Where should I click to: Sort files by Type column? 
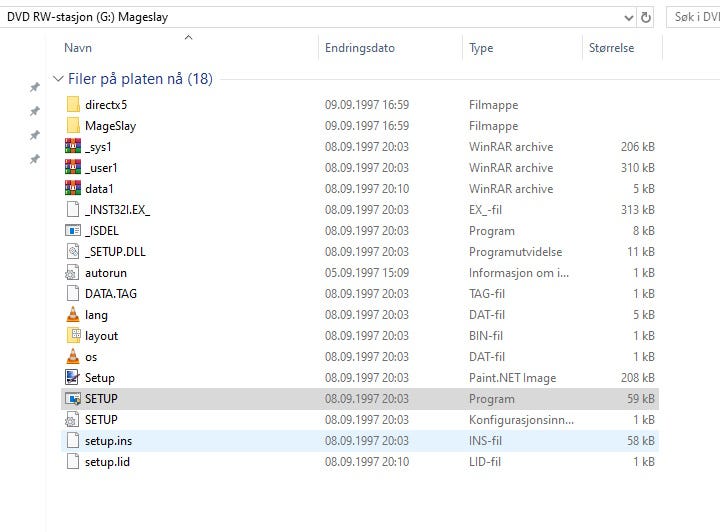click(481, 48)
